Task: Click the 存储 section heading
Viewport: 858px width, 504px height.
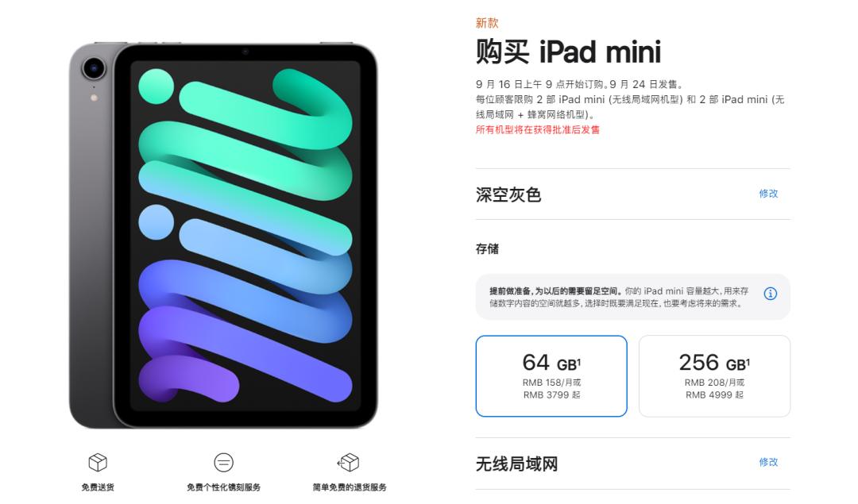Action: 487,248
